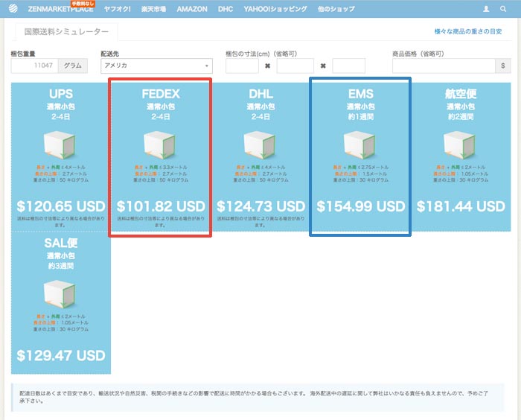Click the $154.99 USD price
Image resolution: width=521 pixels, height=420 pixels.
(x=361, y=206)
